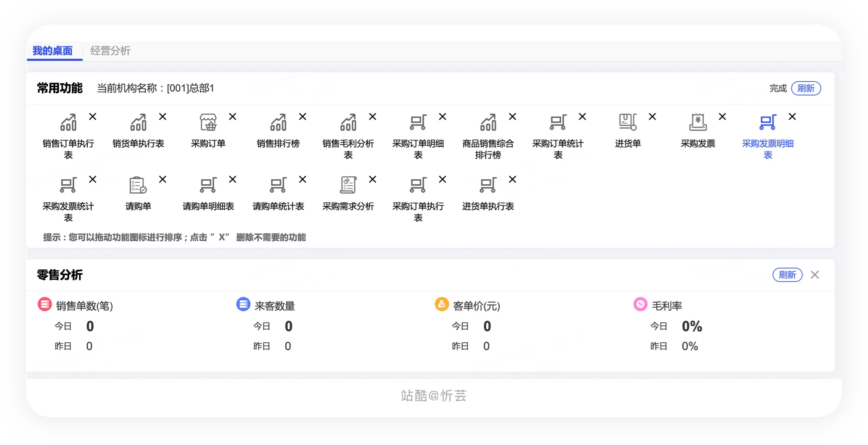Open the 采购订单明细表 cart icon
The height and width of the screenshot is (445, 868).
(418, 122)
